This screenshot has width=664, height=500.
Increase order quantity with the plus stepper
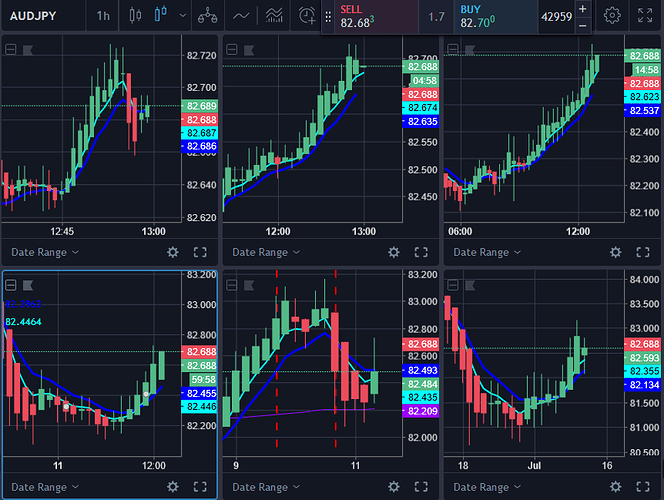click(582, 8)
